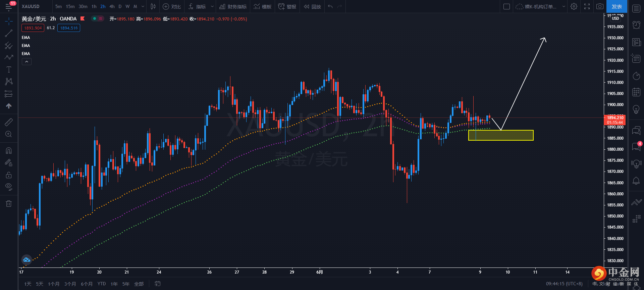The image size is (644, 290).
Task: Enter fullscreen mode
Action: 587,7
